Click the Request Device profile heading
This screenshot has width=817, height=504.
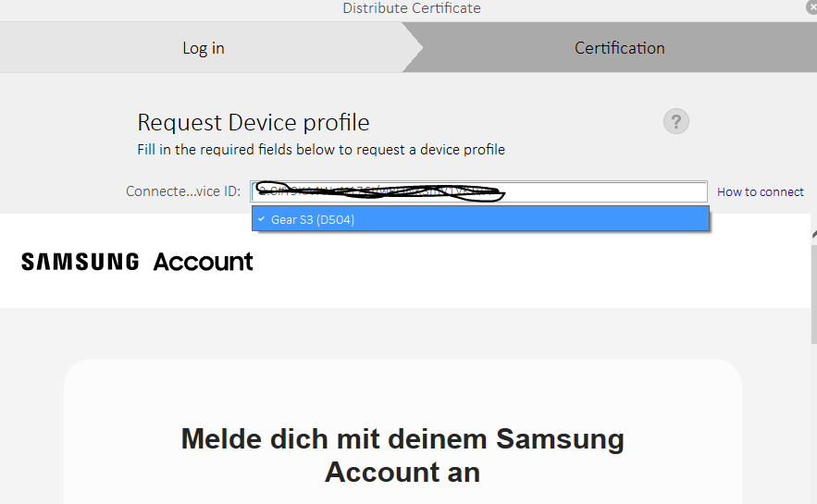point(254,122)
